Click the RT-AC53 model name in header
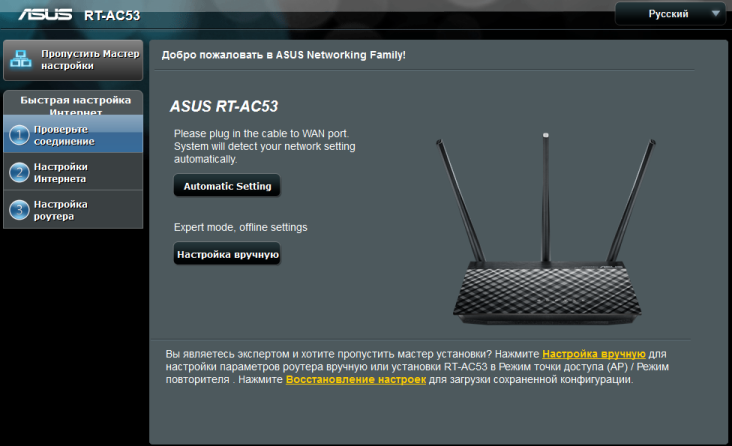Image resolution: width=732 pixels, height=446 pixels. 112,15
